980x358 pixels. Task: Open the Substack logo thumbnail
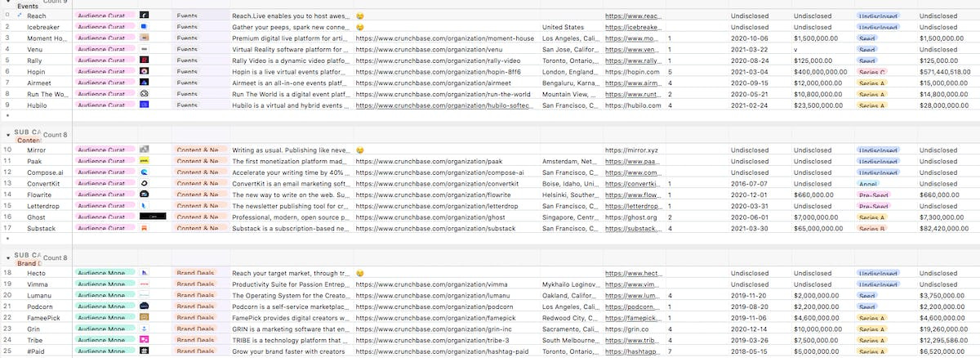click(144, 228)
